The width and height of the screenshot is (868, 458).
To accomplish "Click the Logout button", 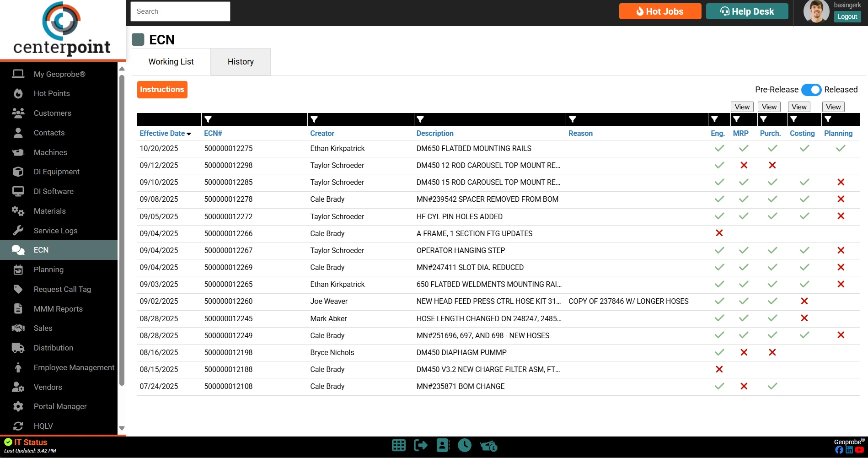I will coord(847,16).
